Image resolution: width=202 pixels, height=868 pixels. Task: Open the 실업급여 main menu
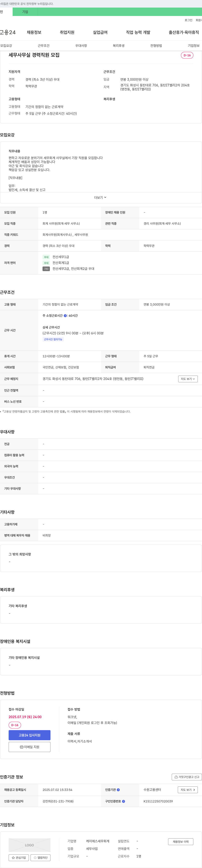tap(100, 32)
